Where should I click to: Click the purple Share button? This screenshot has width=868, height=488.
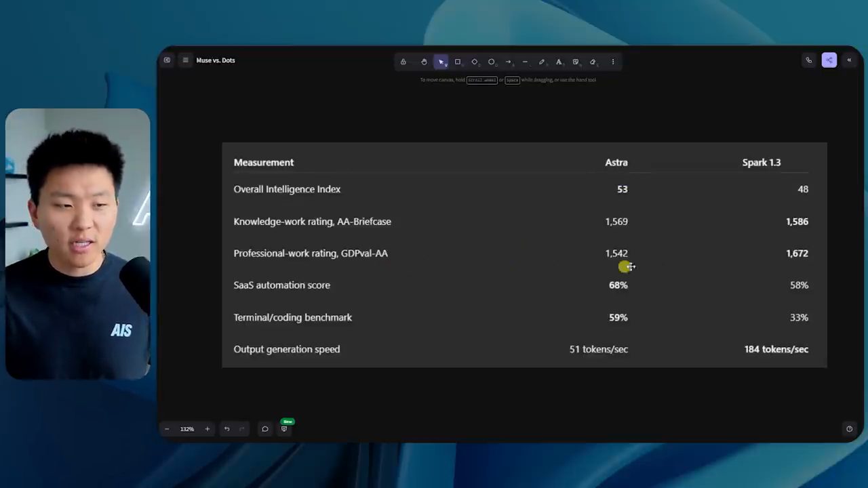pyautogui.click(x=829, y=60)
